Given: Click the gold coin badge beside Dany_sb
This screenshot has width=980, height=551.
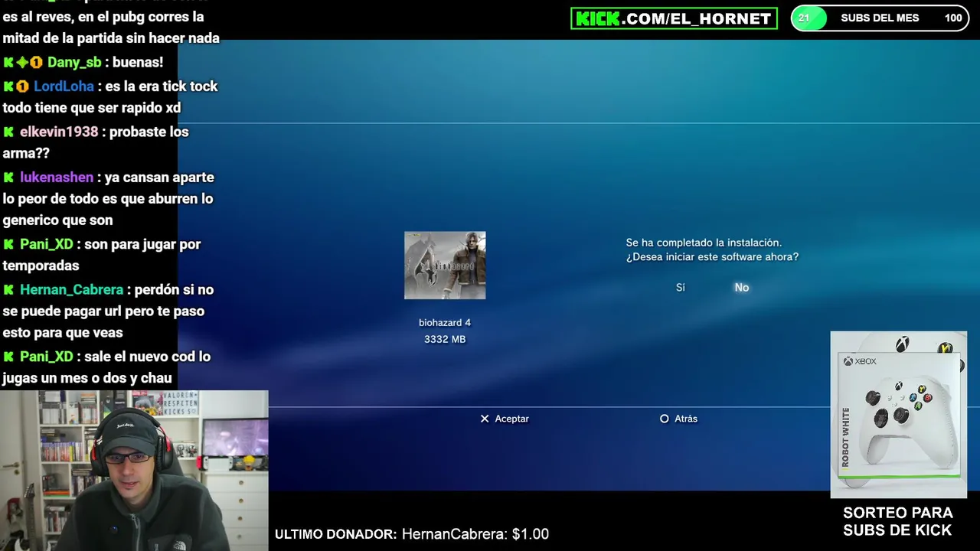Looking at the screenshot, I should tap(36, 63).
